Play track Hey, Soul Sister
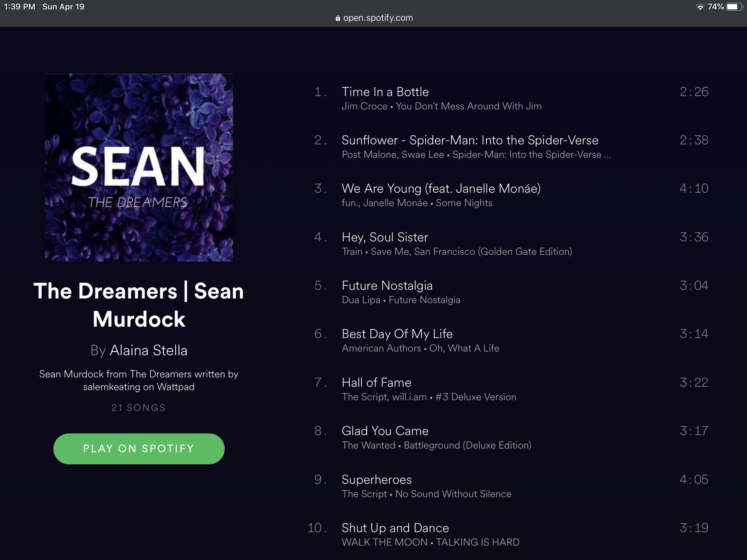Image resolution: width=747 pixels, height=560 pixels. (385, 237)
